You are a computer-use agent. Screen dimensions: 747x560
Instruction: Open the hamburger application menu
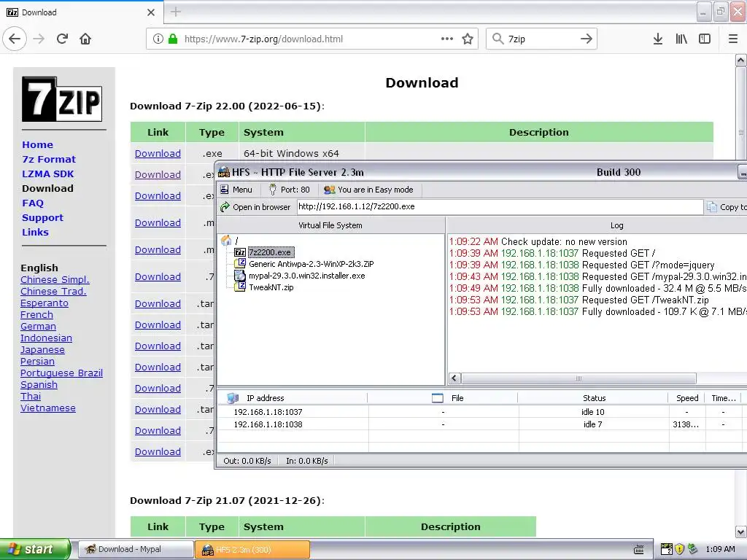733,39
